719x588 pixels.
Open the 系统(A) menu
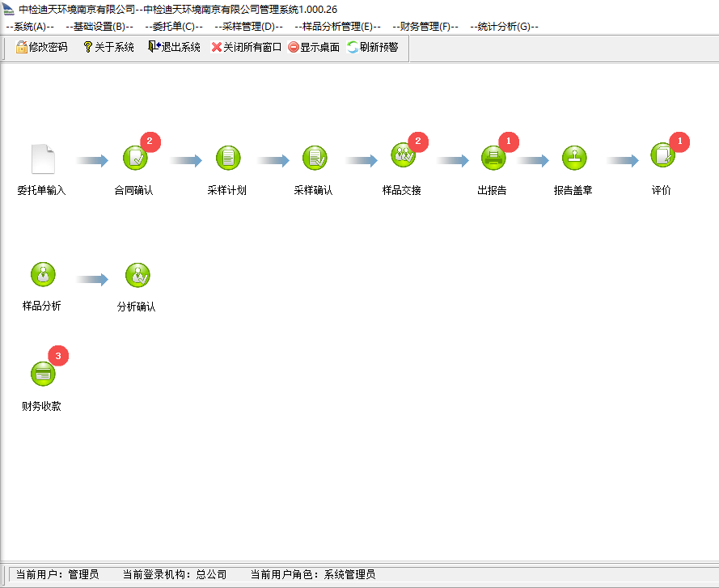[x=30, y=27]
